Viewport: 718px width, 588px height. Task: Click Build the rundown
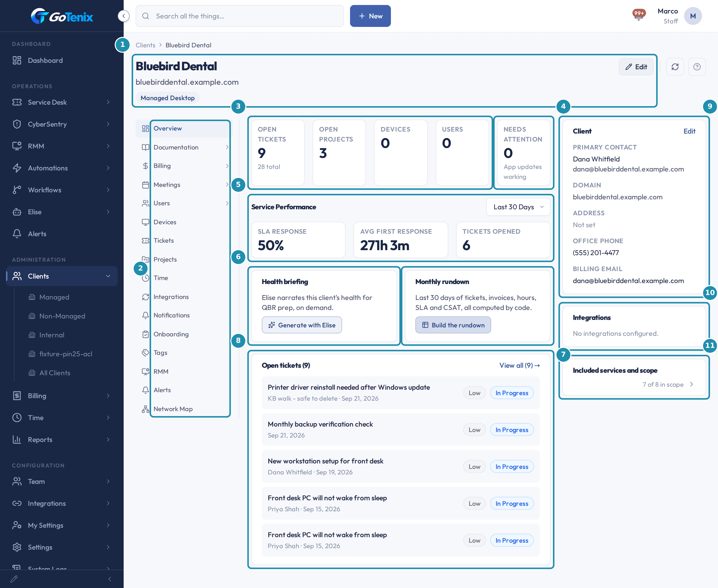point(453,325)
